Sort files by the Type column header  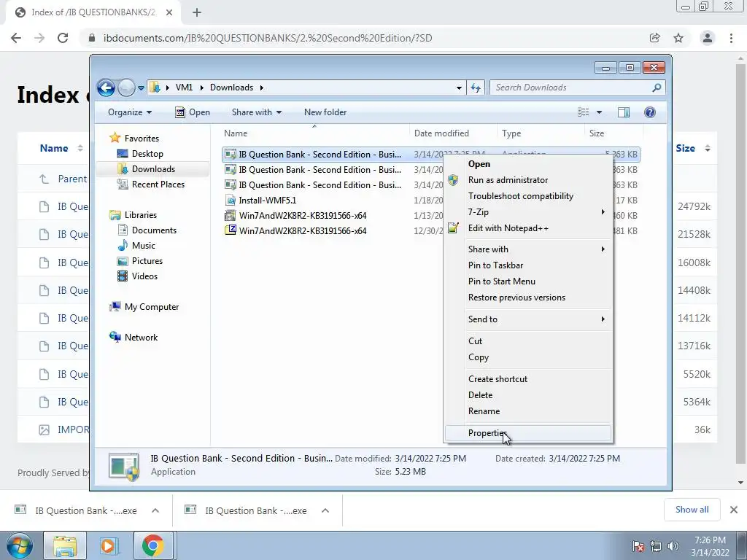pos(541,133)
